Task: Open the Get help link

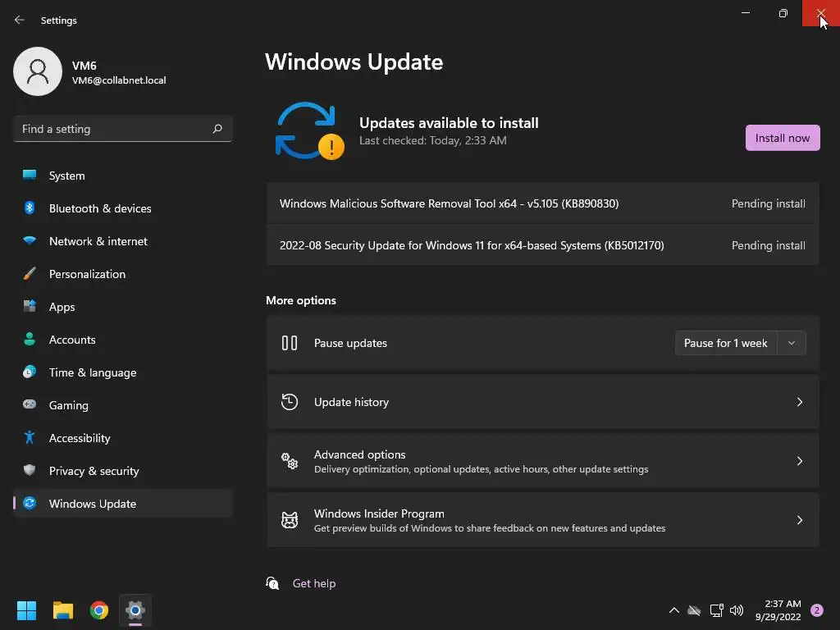Action: (314, 583)
